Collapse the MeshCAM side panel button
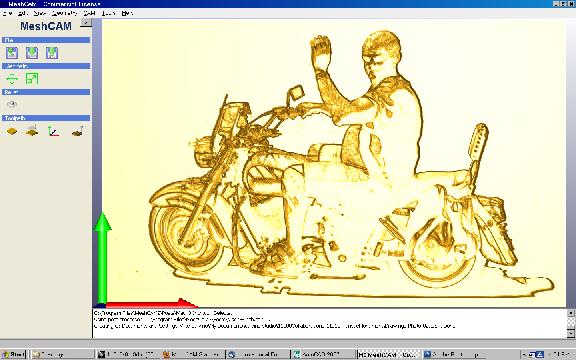The height and width of the screenshot is (360, 576). point(86,22)
